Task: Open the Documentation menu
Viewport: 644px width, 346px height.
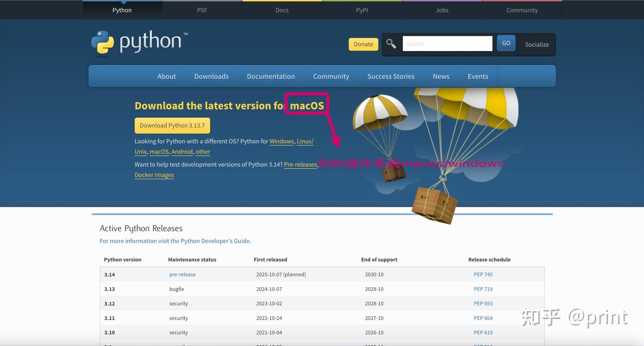Action: coord(271,76)
